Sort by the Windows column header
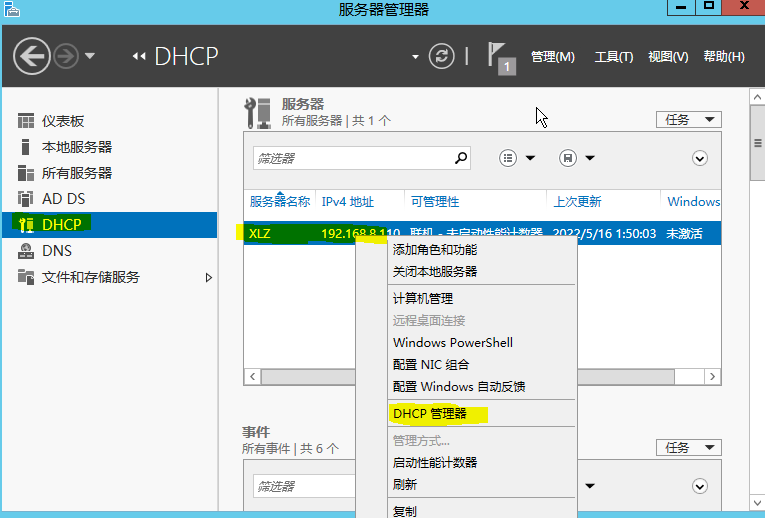765x518 pixels. click(693, 201)
